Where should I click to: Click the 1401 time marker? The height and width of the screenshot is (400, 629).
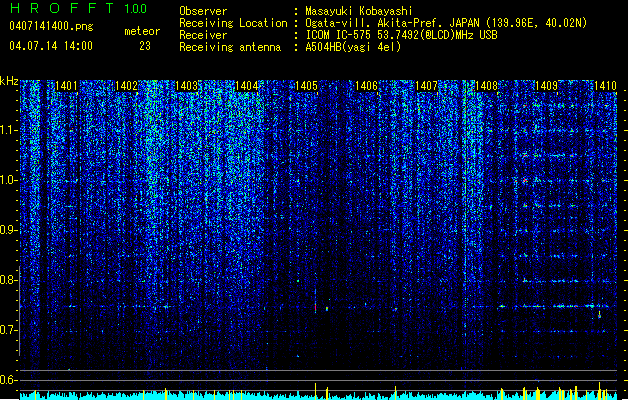click(66, 86)
